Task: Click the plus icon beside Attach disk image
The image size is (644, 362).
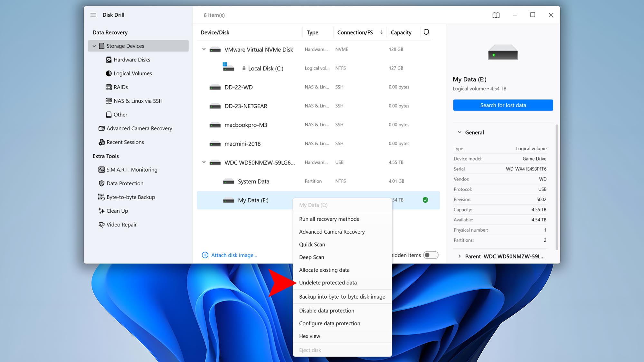Action: pyautogui.click(x=205, y=255)
